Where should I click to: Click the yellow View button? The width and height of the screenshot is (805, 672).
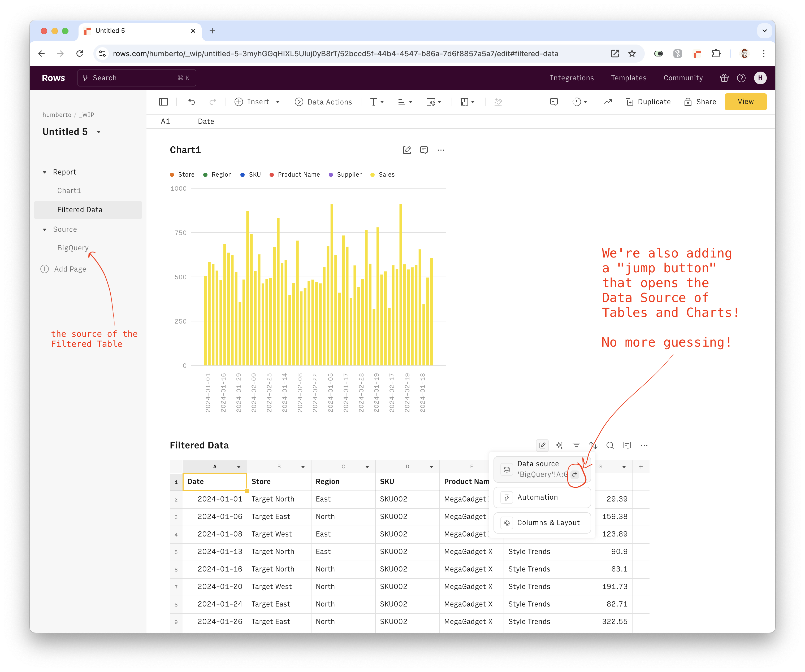pyautogui.click(x=745, y=102)
